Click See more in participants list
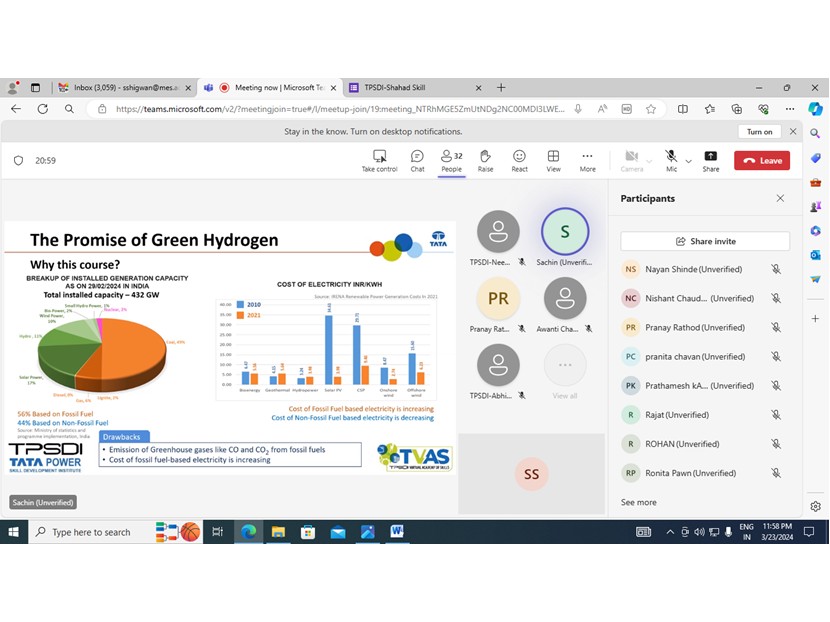Screen dimensions: 830x622 pos(638,502)
